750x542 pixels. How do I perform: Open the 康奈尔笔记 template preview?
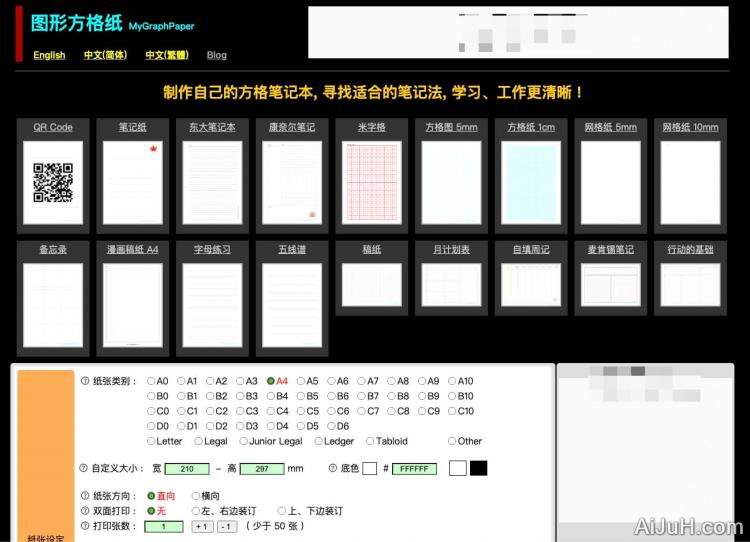[292, 181]
